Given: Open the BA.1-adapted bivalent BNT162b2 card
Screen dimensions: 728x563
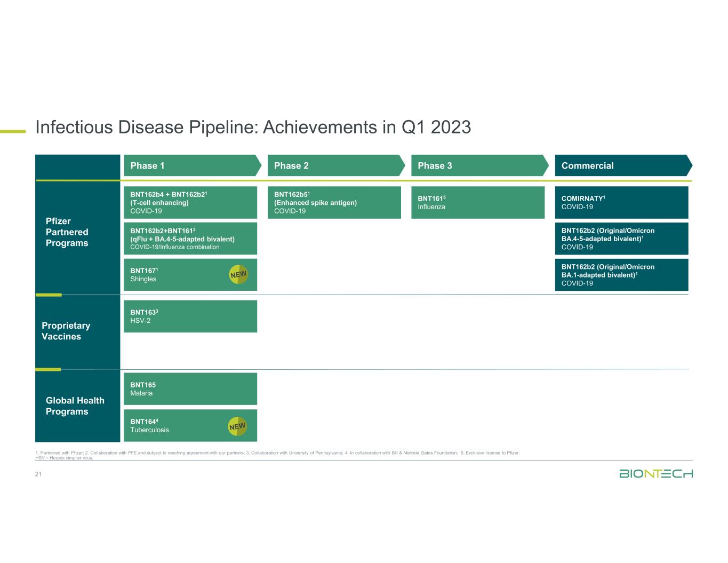Looking at the screenshot, I should [622, 275].
